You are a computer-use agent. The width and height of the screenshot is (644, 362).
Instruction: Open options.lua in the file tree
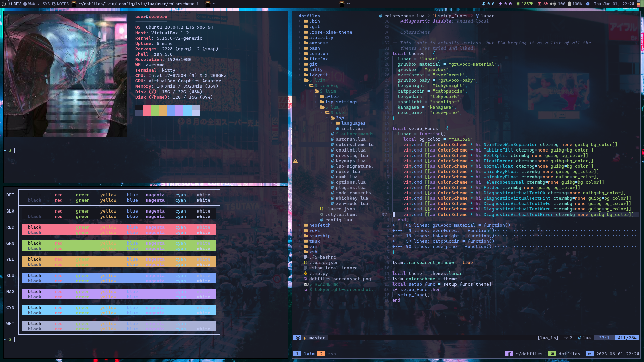pos(348,182)
